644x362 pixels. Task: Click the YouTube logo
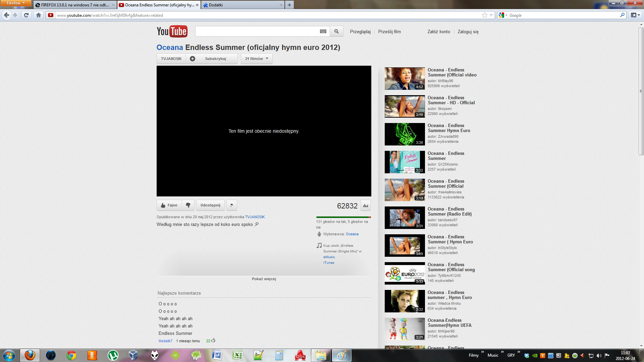tap(172, 31)
